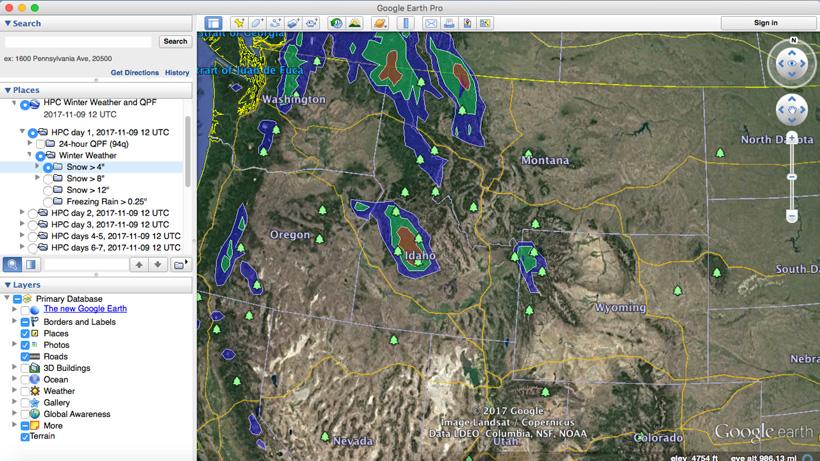Add a new placemark pin
This screenshot has width=820, height=461.
239,23
